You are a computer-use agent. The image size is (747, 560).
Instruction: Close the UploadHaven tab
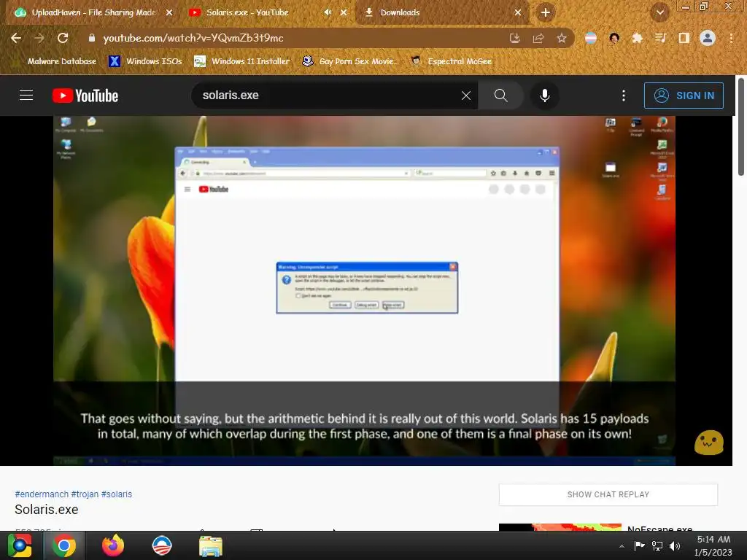point(169,12)
